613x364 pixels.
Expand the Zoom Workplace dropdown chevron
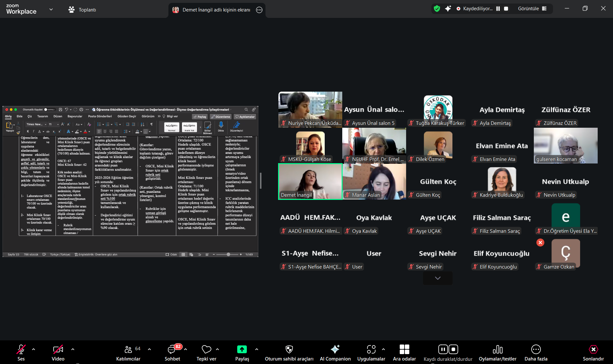tap(51, 10)
